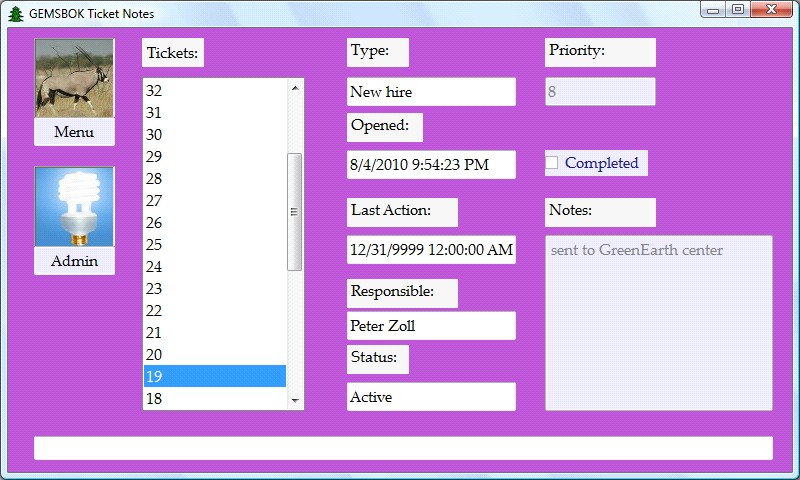Select ticket 32 in the list
The height and width of the screenshot is (480, 800).
[214, 90]
